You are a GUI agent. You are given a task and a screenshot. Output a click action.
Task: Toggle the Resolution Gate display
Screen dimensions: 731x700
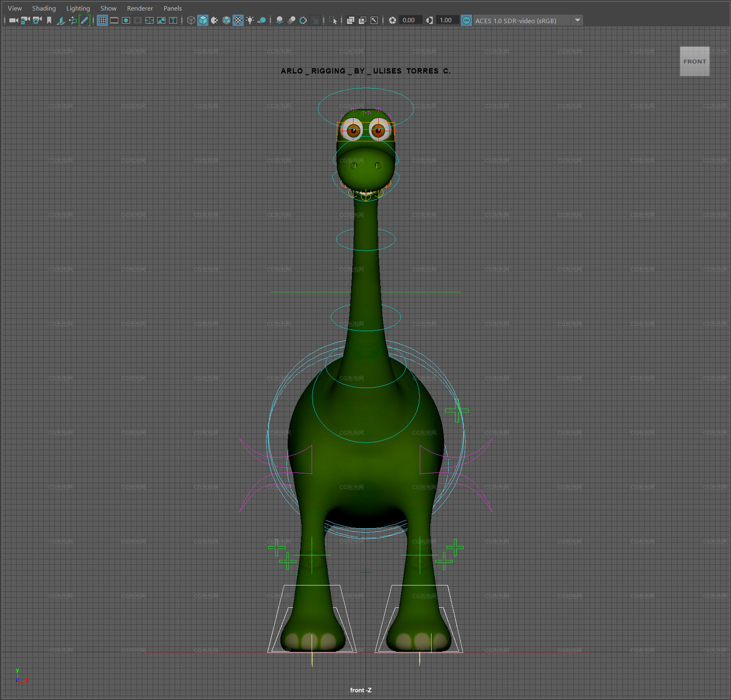(126, 20)
